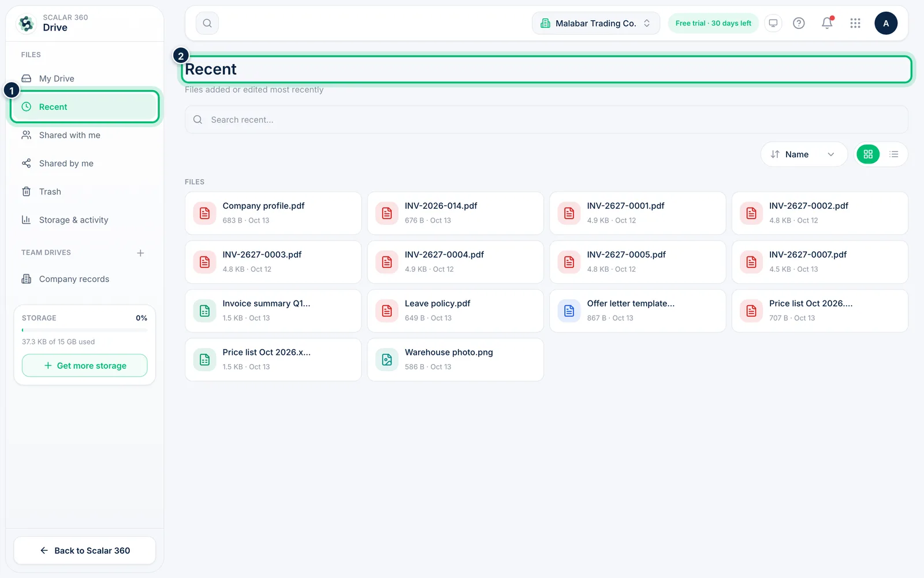Click the INV-2627-0007.pdf file icon
The image size is (924, 578).
[751, 262]
